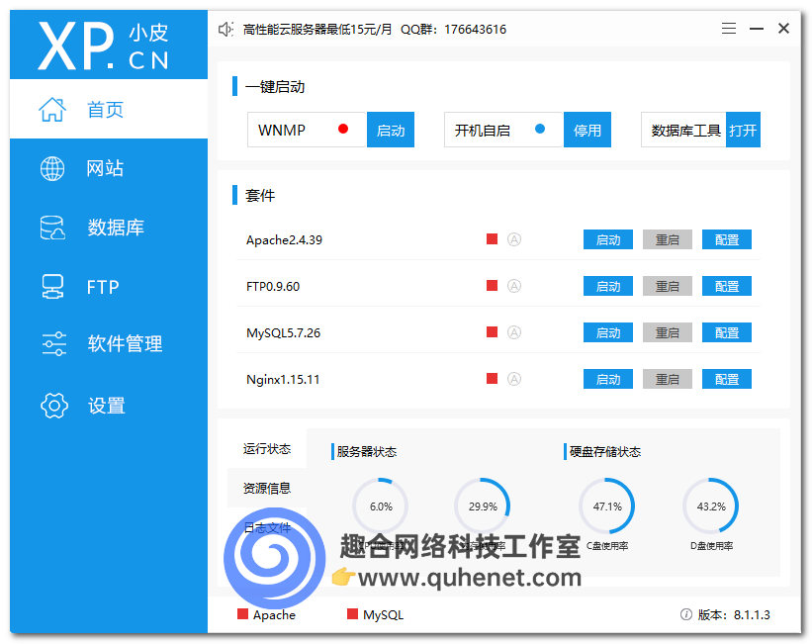
Task: Click the 服务器状态 heading
Action: click(x=367, y=452)
